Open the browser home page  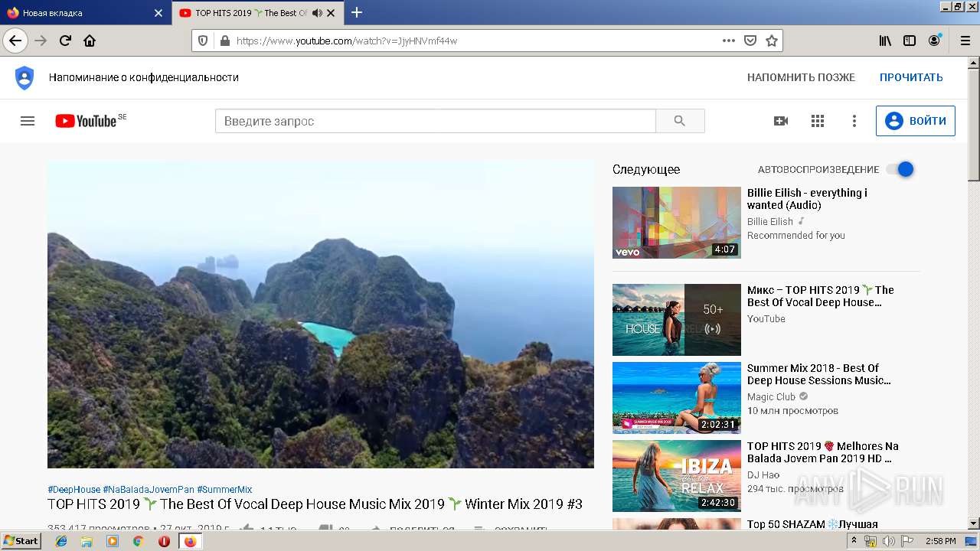pyautogui.click(x=90, y=41)
